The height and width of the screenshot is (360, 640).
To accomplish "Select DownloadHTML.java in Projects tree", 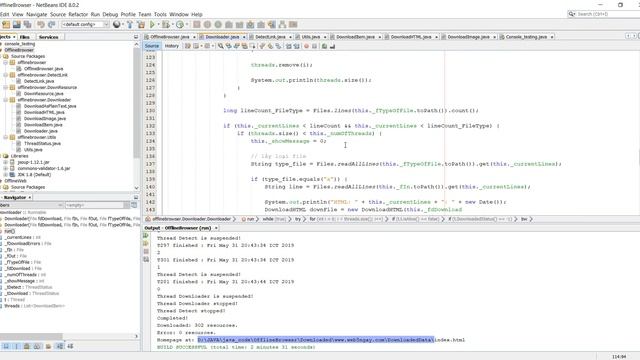I will (x=44, y=112).
